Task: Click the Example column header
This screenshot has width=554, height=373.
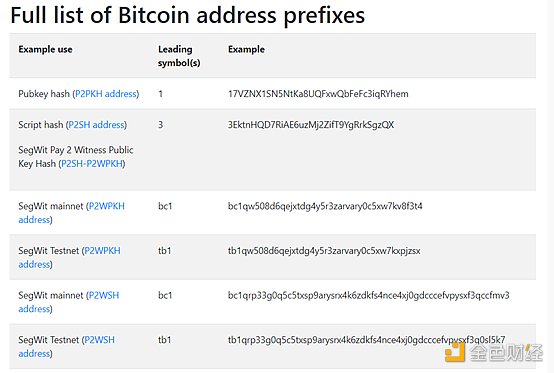Action: [x=246, y=49]
